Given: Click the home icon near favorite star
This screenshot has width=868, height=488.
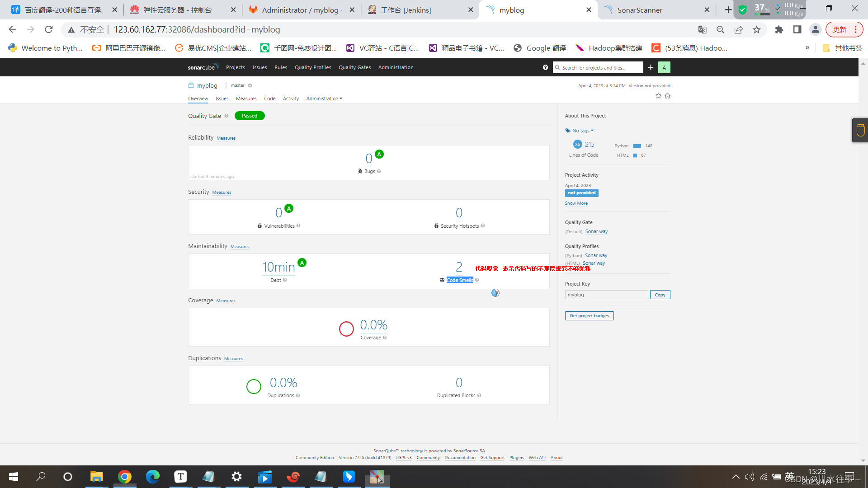Looking at the screenshot, I should point(668,96).
